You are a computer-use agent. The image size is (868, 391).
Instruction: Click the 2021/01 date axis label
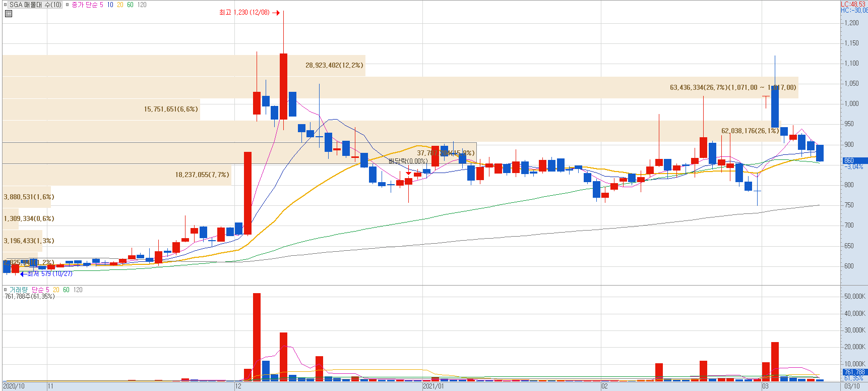433,386
